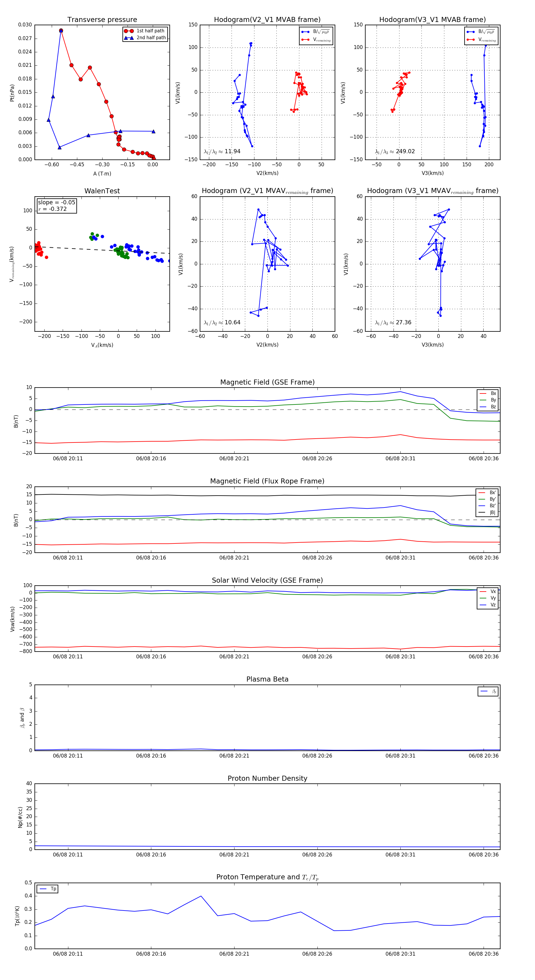The image size is (535, 980).
Task: Click the λ1/λ3 ≈ 27.36 label
Action: [x=393, y=323]
